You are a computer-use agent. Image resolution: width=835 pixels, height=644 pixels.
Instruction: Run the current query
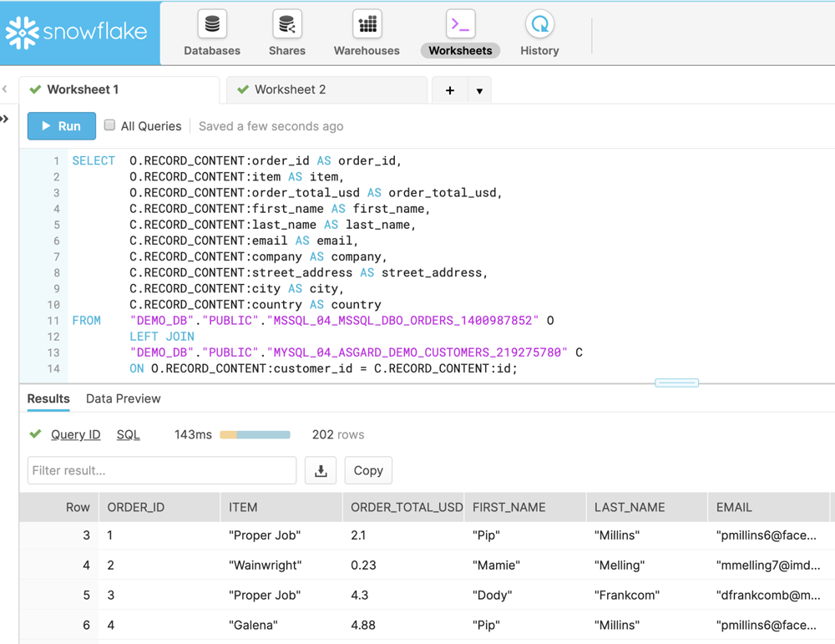click(62, 126)
